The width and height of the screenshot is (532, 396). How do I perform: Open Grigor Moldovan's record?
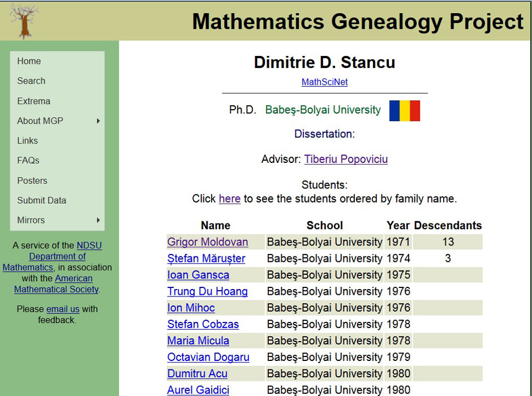click(x=208, y=242)
